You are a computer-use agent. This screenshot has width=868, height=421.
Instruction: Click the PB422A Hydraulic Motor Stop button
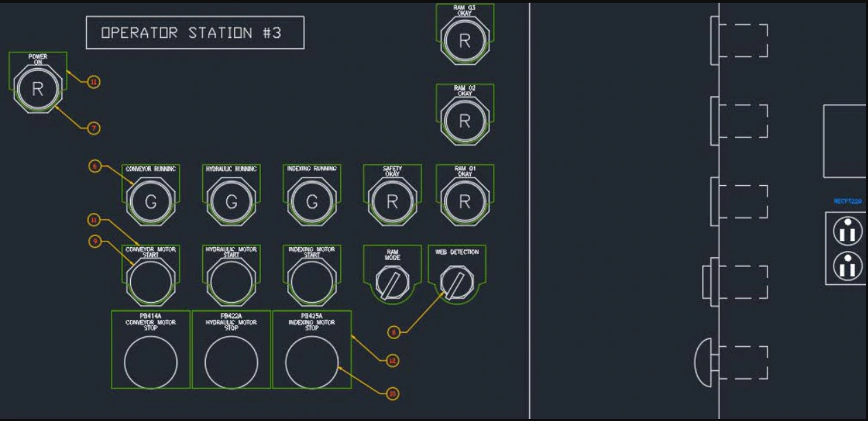231,362
